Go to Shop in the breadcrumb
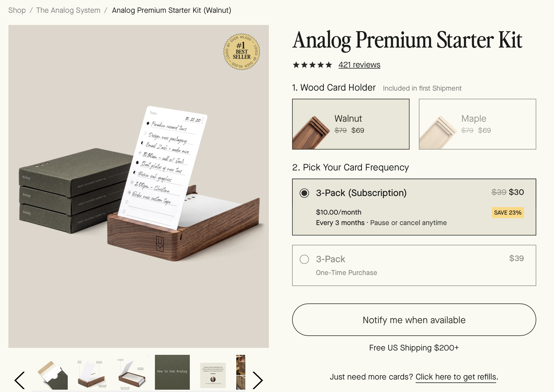The height and width of the screenshot is (392, 554). [17, 10]
